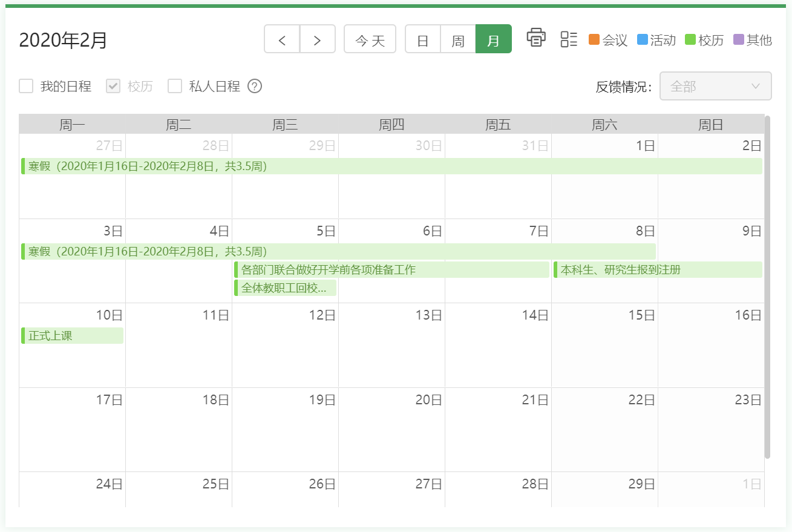Screen dimensions: 792x532
Task: Click the purple 其他 legend swatch
Action: tap(738, 40)
